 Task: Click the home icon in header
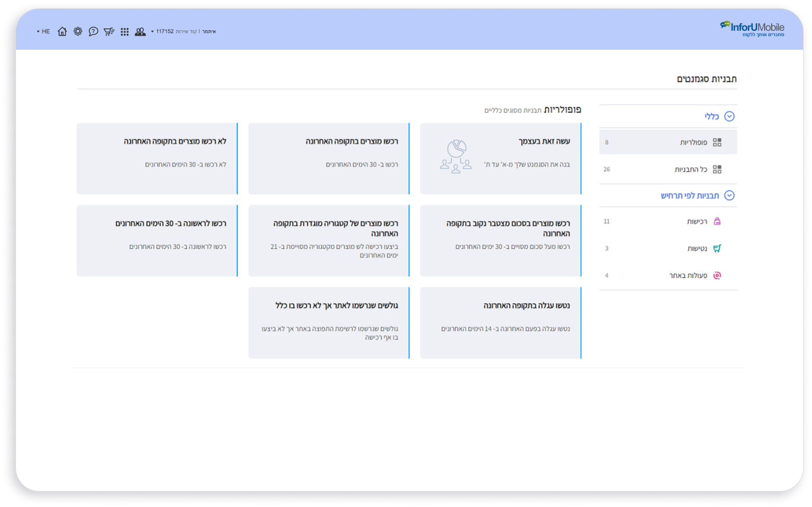click(x=62, y=31)
